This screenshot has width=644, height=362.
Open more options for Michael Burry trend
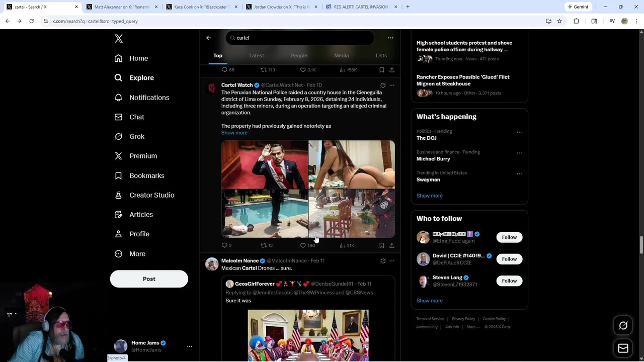point(519,153)
